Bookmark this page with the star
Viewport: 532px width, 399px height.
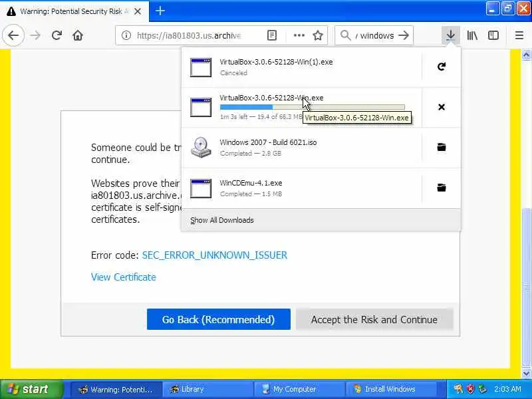(x=318, y=35)
